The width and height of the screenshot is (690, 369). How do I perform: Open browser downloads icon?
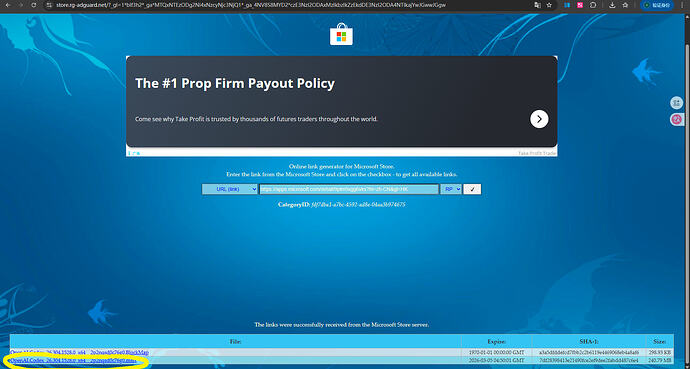612,5
